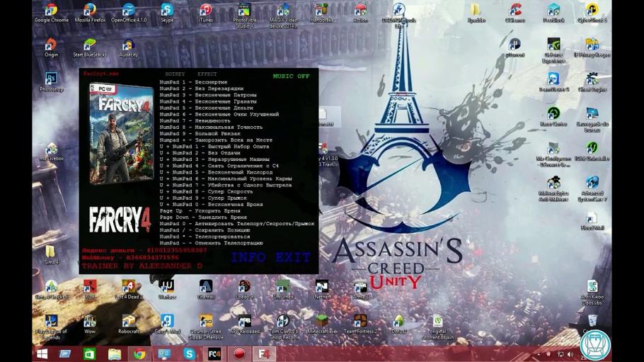This screenshot has width=644, height=362.
Task: Open Minecraft desktop shortcut
Action: pos(321,322)
